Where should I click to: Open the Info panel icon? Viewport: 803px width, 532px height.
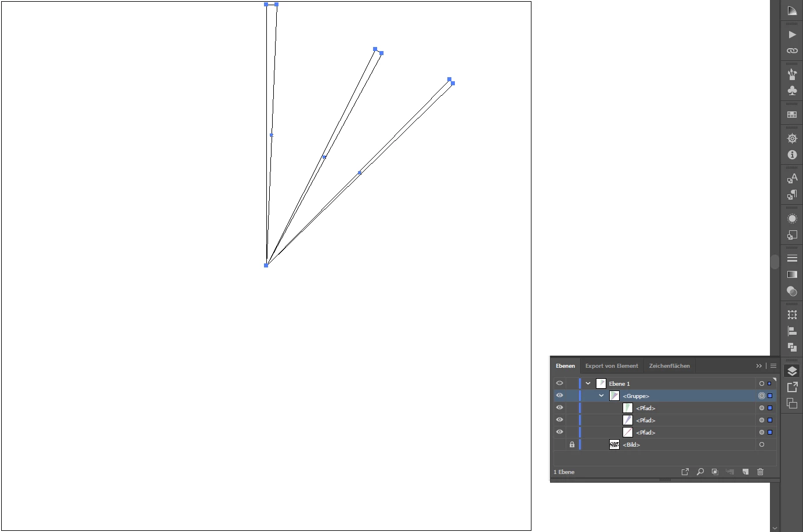[x=792, y=155]
